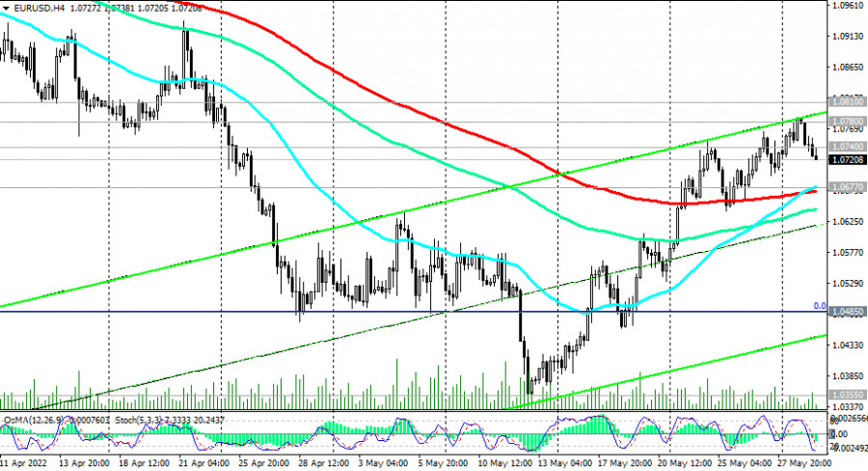
Task: Click the 18 Apr 12:00 time label
Action: point(145,463)
